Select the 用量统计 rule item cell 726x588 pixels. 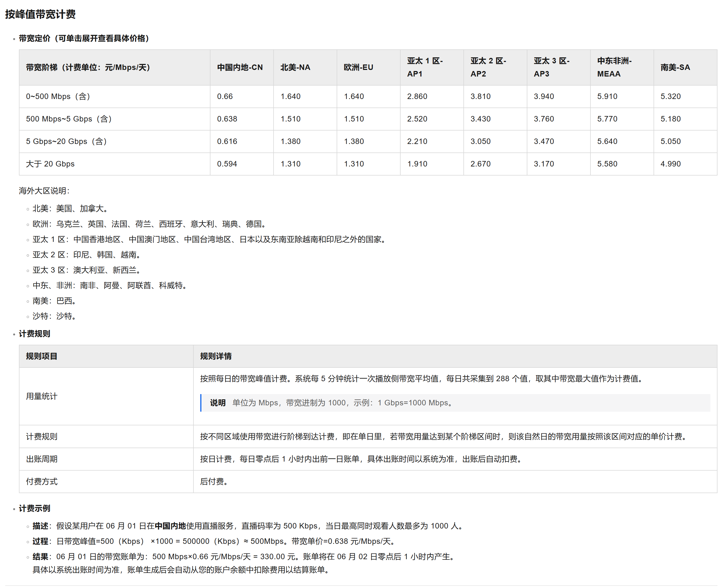click(42, 396)
